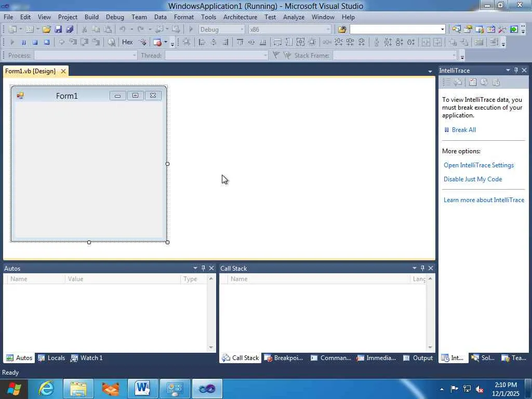This screenshot has height=399, width=532.
Task: Click Disable Just My Code link
Action: coord(473,179)
